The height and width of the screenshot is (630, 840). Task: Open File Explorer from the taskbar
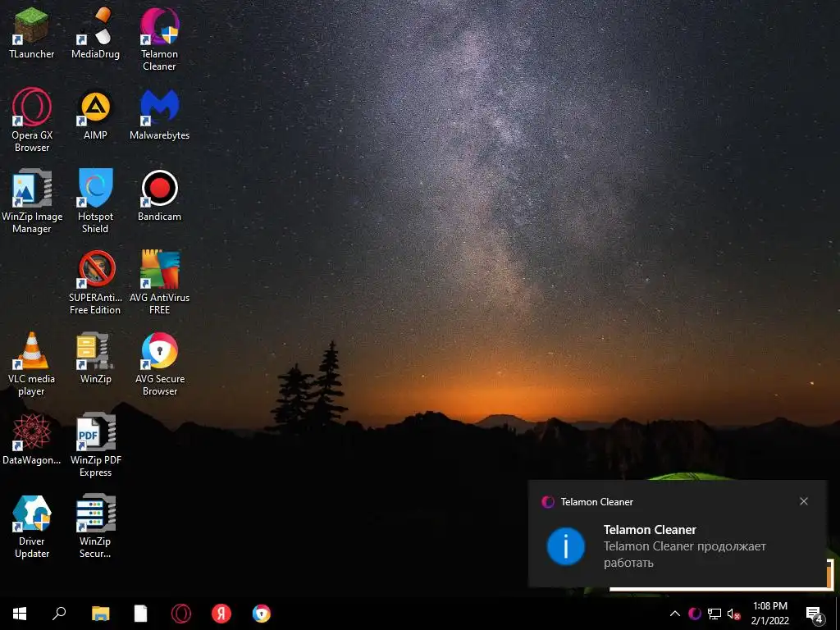pos(100,614)
